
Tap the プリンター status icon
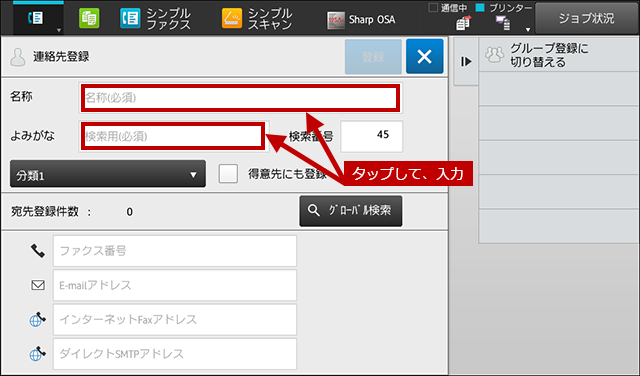tap(503, 23)
